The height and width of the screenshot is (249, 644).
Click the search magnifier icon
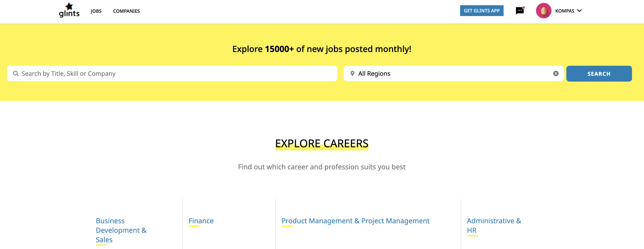(x=16, y=74)
